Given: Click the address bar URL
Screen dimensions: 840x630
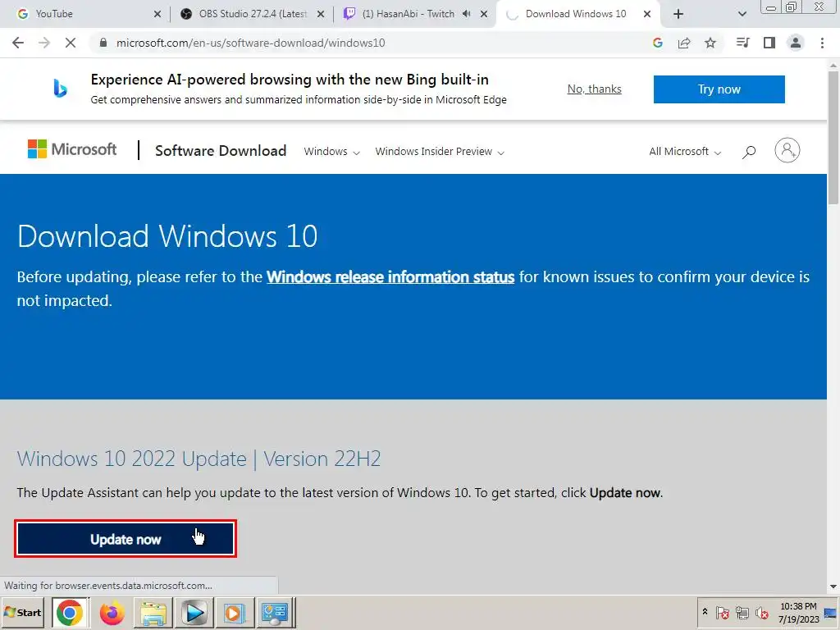Looking at the screenshot, I should (x=251, y=43).
